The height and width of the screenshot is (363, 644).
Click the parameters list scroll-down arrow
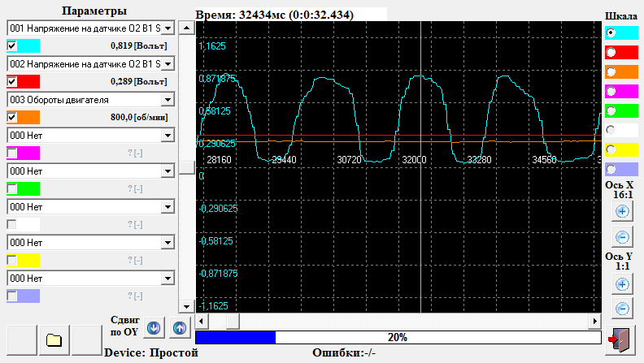pyautogui.click(x=185, y=306)
